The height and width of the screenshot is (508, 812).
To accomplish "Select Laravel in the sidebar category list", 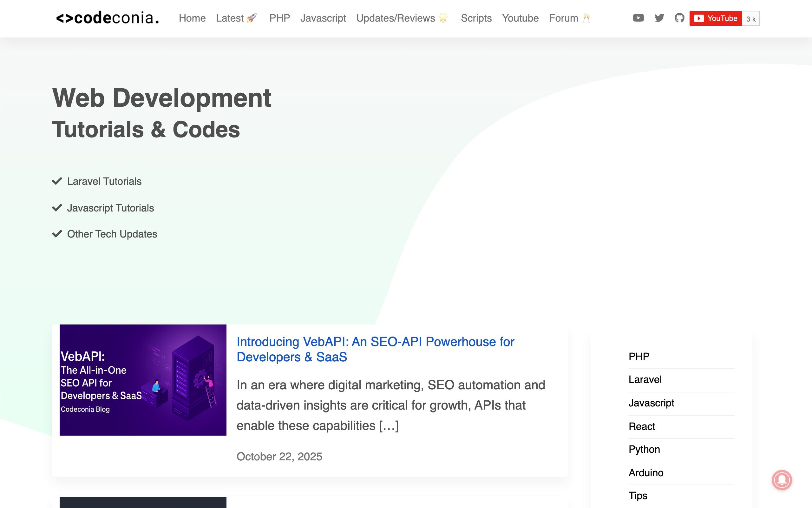I will (x=645, y=380).
